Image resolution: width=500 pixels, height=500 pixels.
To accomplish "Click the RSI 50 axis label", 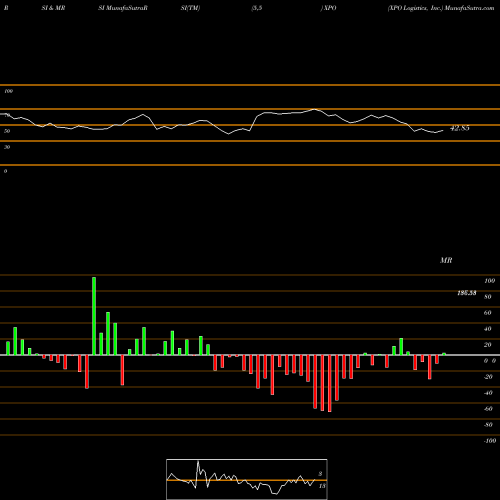I will [7, 131].
